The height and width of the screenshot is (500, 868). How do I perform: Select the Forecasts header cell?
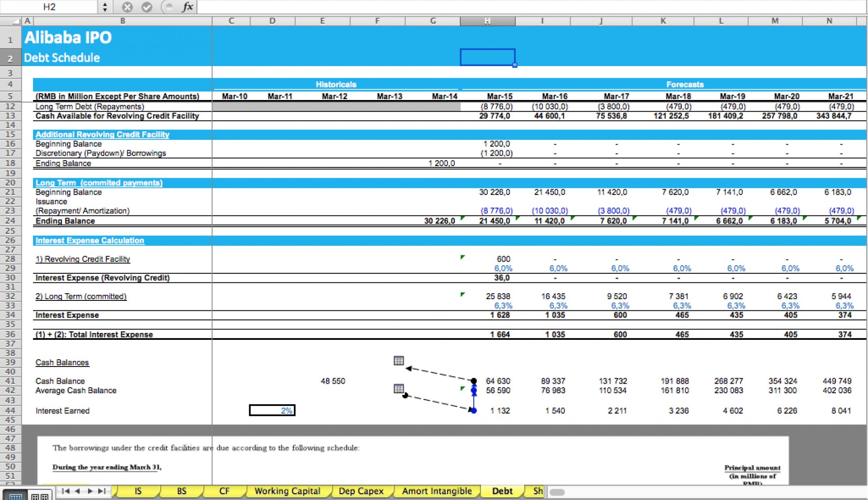tap(685, 85)
